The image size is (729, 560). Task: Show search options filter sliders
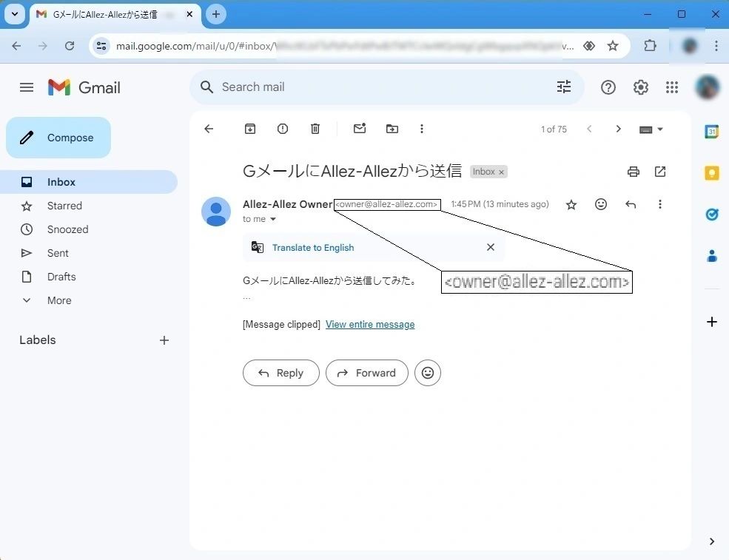564,87
